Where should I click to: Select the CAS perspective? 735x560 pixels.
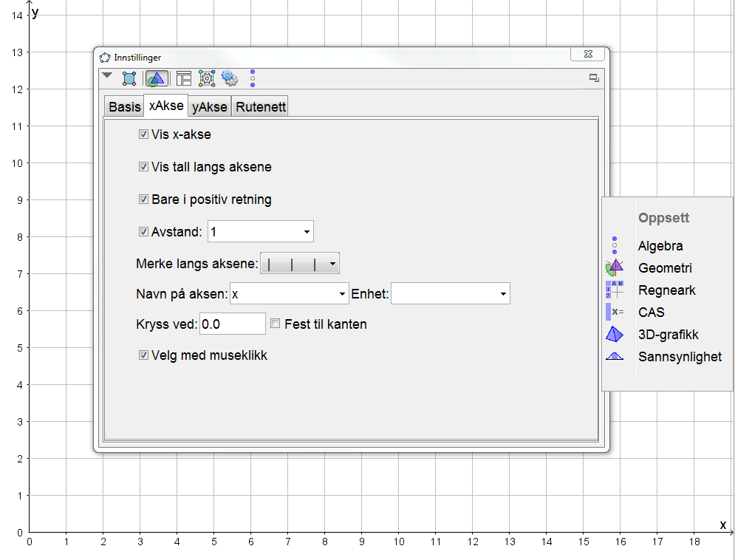click(x=651, y=313)
